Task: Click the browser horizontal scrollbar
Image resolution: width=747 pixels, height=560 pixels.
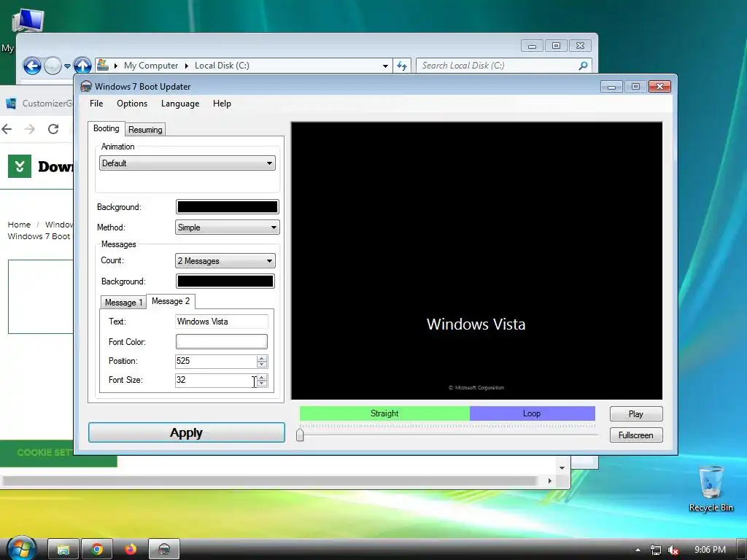Action: click(270, 481)
